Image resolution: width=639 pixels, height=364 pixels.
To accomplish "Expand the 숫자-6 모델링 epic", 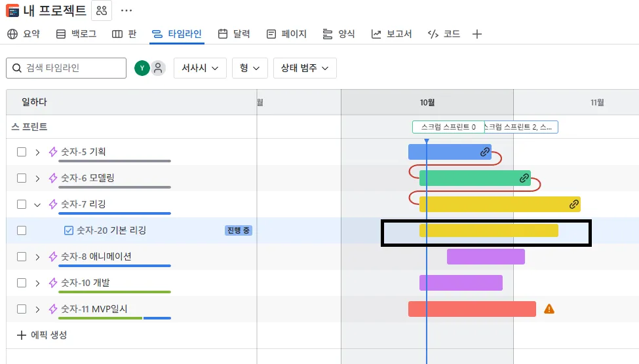I will point(37,178).
